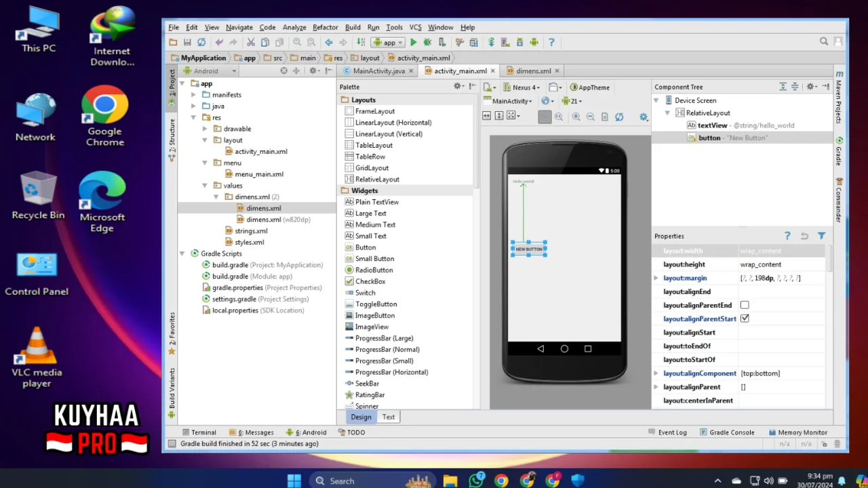The image size is (868, 488).
Task: Click the Save All floppy icon
Action: pyautogui.click(x=187, y=42)
